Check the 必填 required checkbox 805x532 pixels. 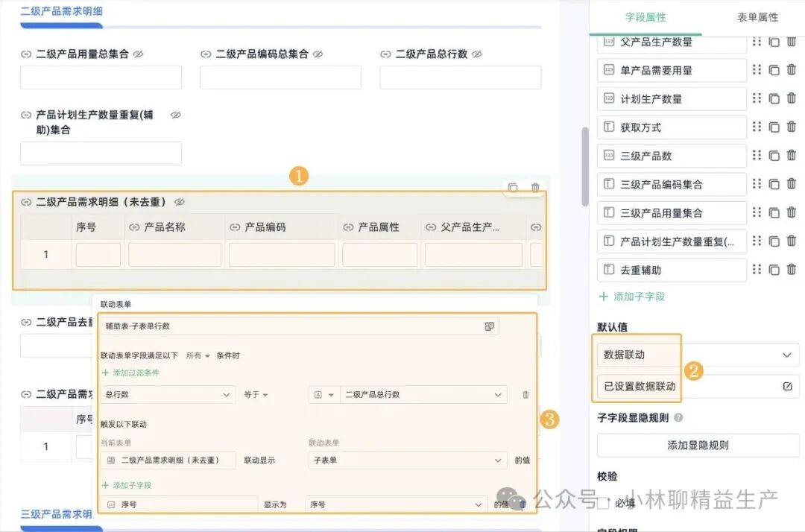[x=604, y=503]
